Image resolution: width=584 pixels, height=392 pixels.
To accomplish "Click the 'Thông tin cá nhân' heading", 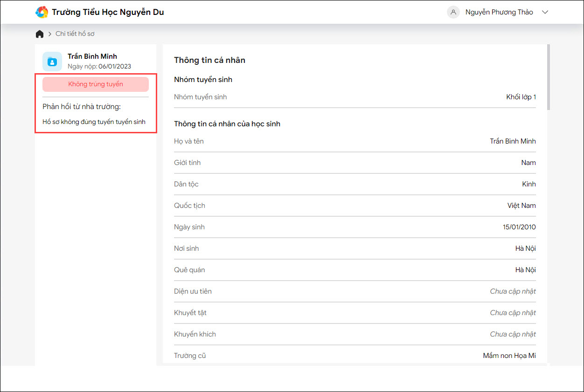I will [x=209, y=60].
